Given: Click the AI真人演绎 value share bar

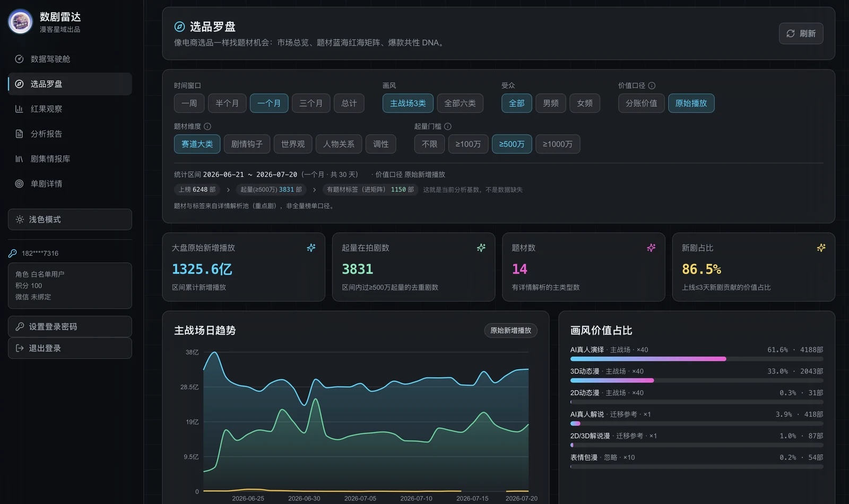Looking at the screenshot, I should point(697,359).
